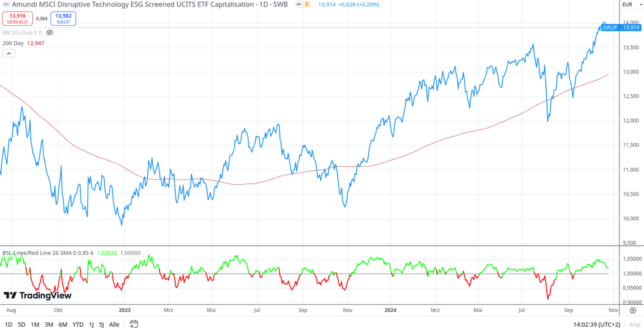Click the 0,95000 RSL axis label
This screenshot has height=328, width=644.
(631, 288)
